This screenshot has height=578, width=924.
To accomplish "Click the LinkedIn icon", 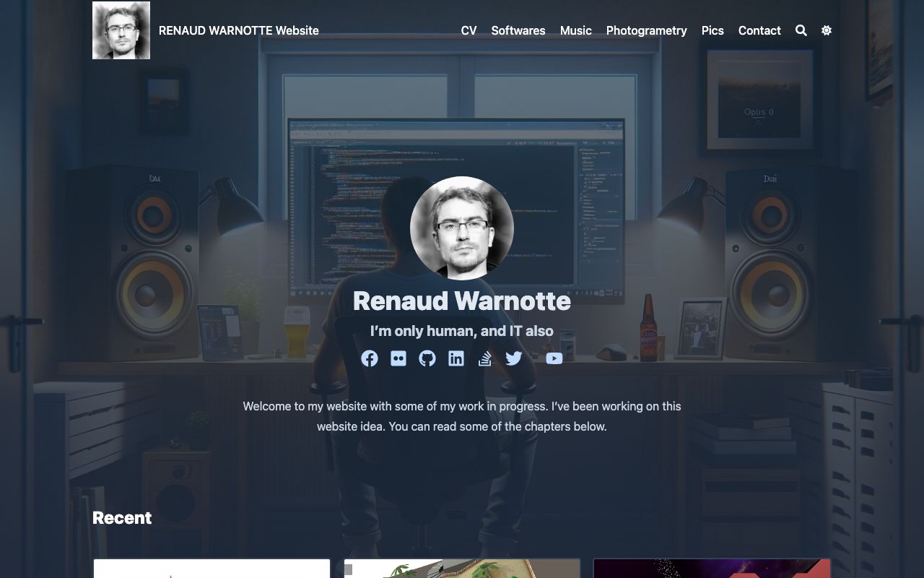I will (x=456, y=358).
